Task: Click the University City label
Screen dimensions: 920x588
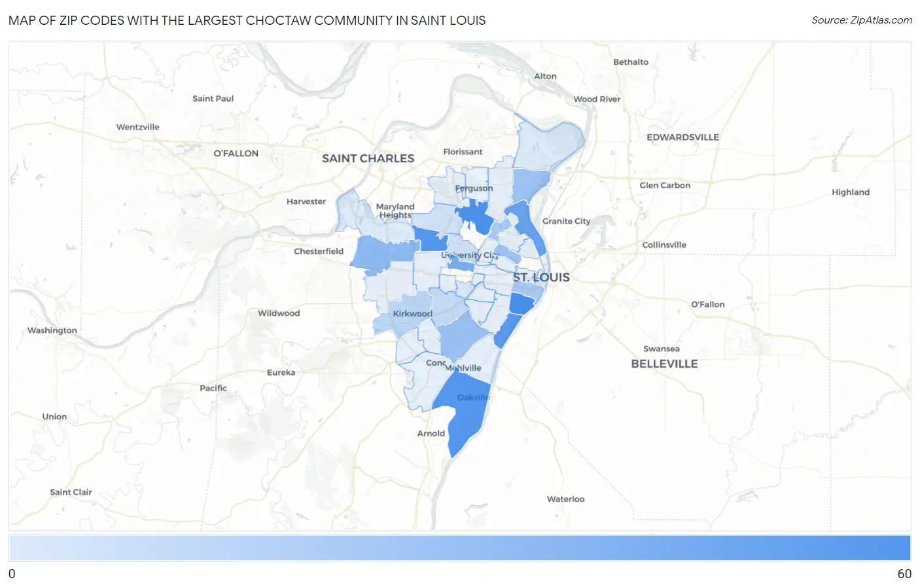Action: click(x=470, y=256)
